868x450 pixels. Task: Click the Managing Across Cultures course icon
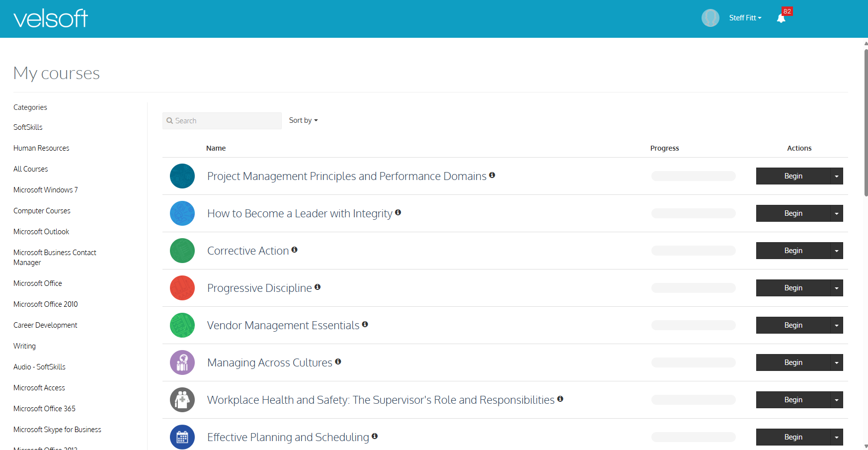click(x=182, y=362)
